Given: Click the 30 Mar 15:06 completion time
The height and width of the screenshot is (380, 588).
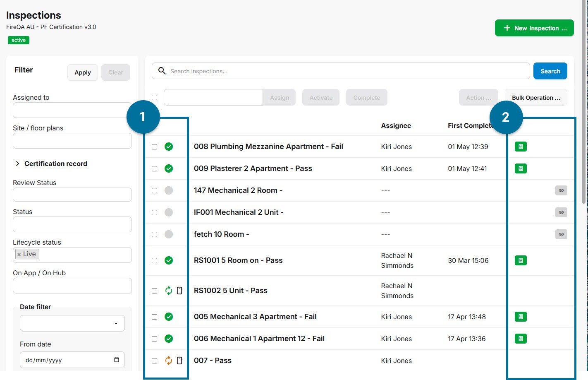Looking at the screenshot, I should coord(468,260).
